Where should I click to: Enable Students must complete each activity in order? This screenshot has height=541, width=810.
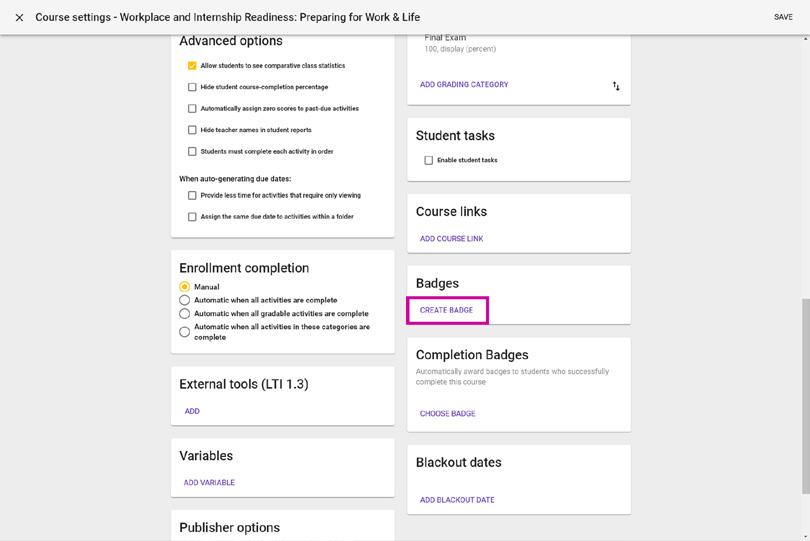[192, 151]
